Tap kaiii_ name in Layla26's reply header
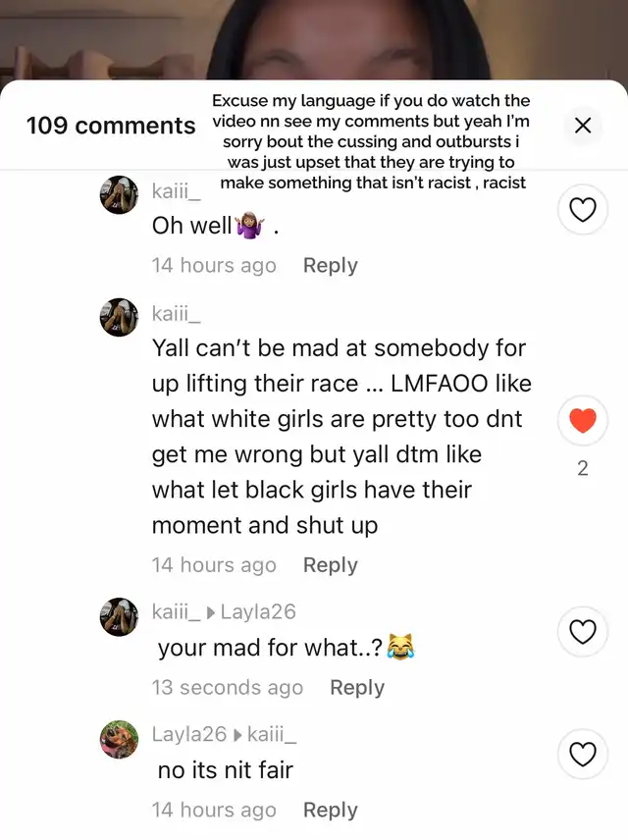The image size is (628, 840). 272,734
